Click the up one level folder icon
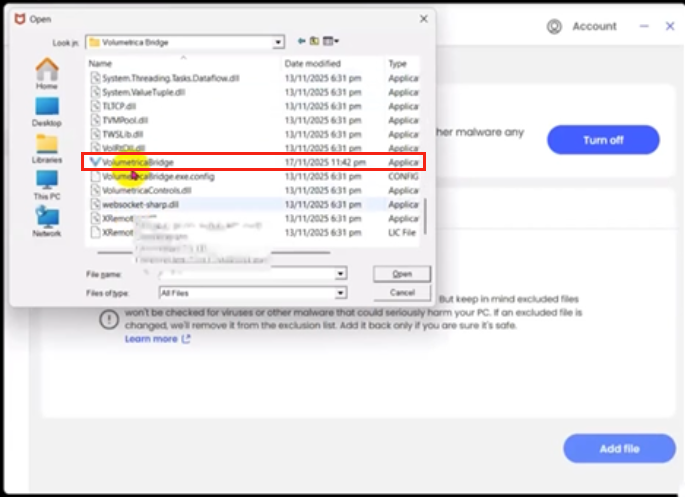 pyautogui.click(x=314, y=41)
